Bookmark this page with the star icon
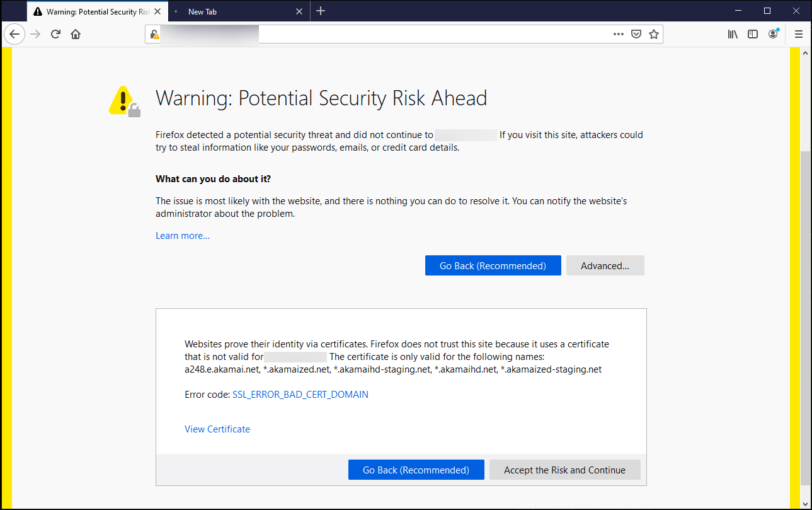The image size is (812, 510). (x=654, y=34)
